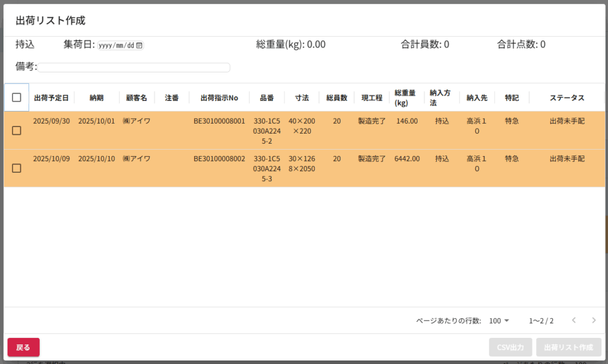Viewport: 608px width, 364px height.
Task: Go to previous page arrow
Action: point(574,321)
